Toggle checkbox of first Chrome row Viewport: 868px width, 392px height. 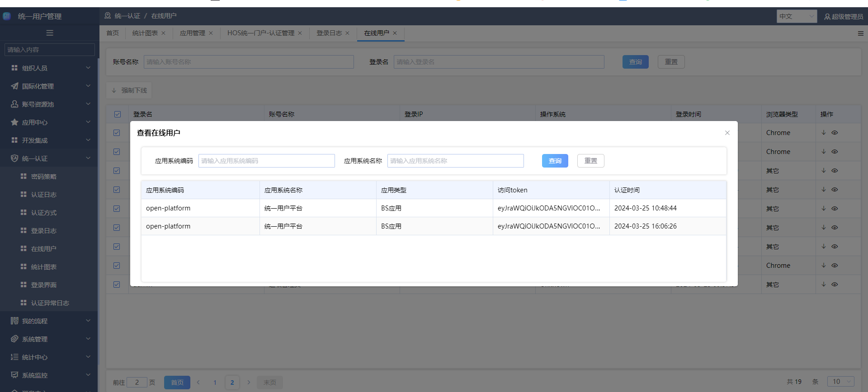click(x=117, y=133)
